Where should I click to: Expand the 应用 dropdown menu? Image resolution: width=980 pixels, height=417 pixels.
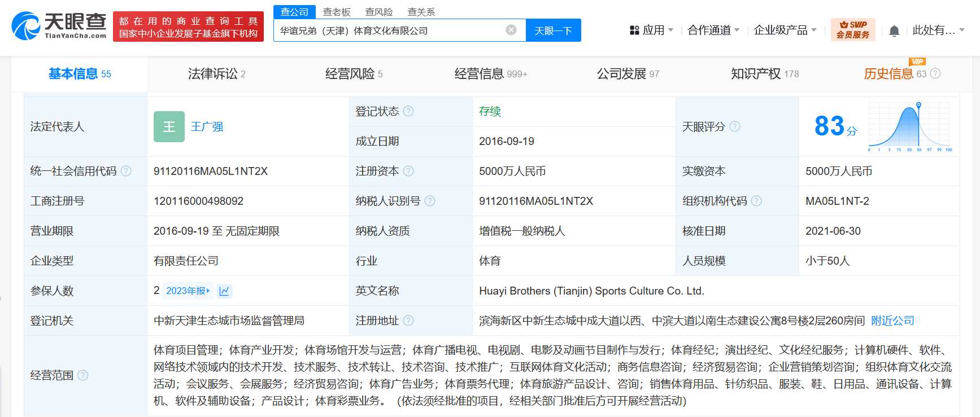pos(652,30)
